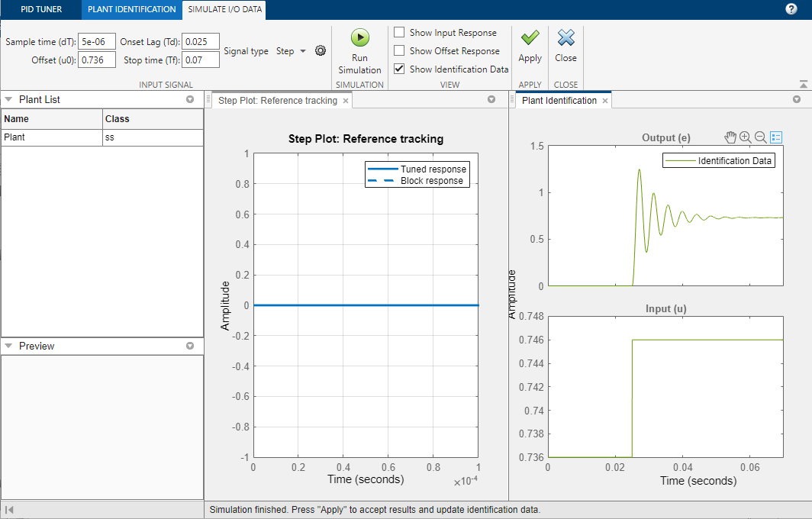Screen dimensions: 812x519
Task: Toggle the plot legend icon
Action: tap(775, 137)
